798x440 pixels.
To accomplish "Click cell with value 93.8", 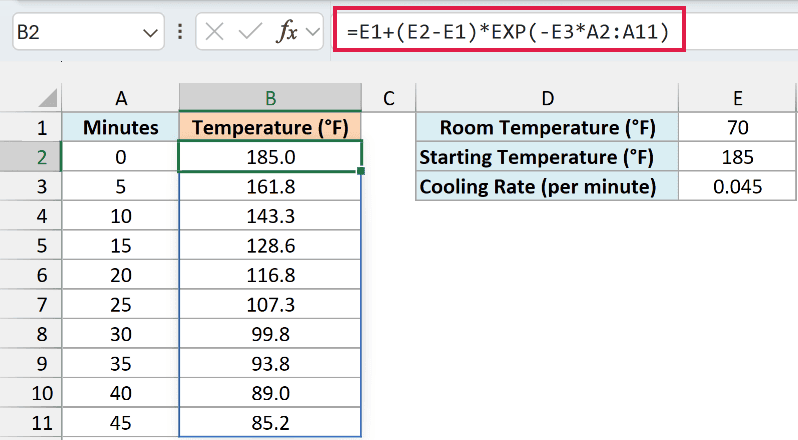I will point(270,364).
